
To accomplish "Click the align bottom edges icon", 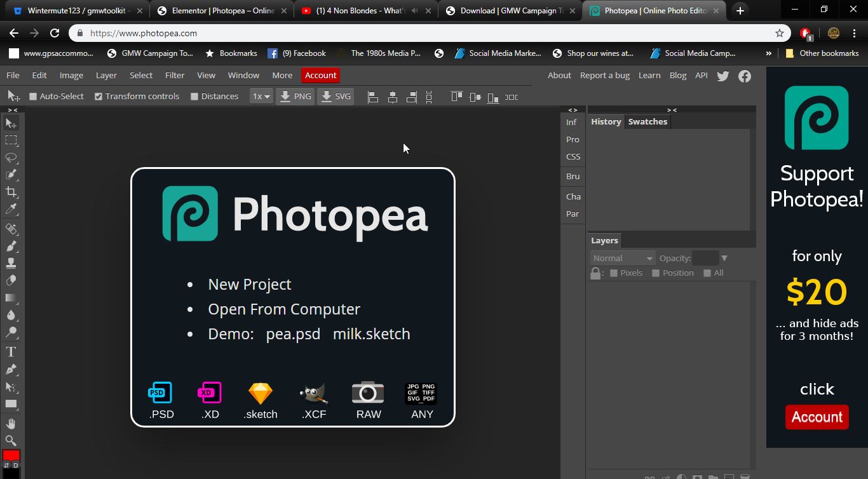I will tap(493, 97).
